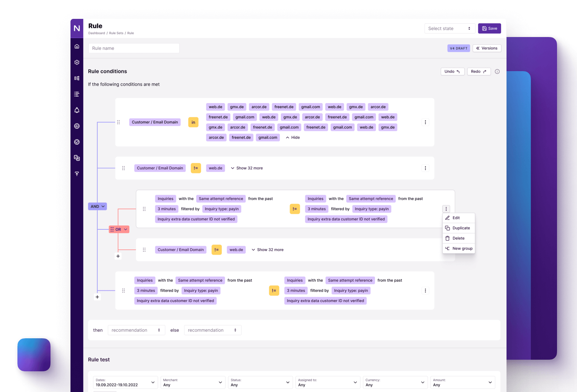Open the bell notifications icon in sidebar
This screenshot has width=577, height=392.
point(77,110)
